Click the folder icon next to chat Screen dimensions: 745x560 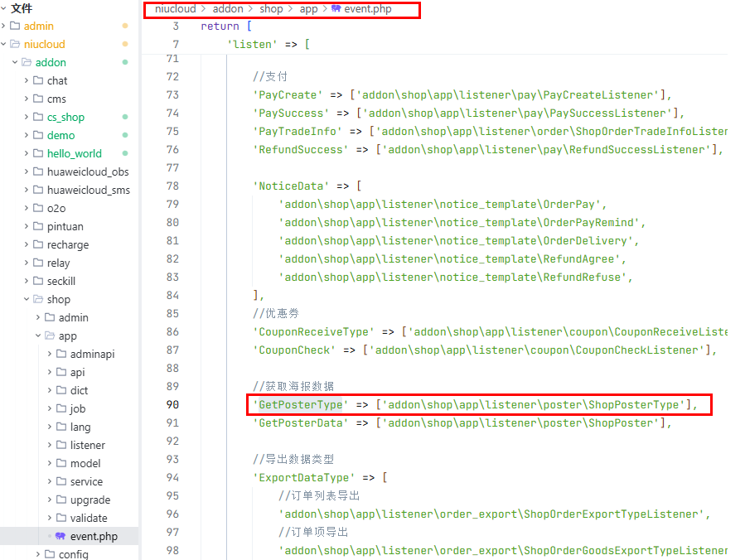[x=39, y=81]
